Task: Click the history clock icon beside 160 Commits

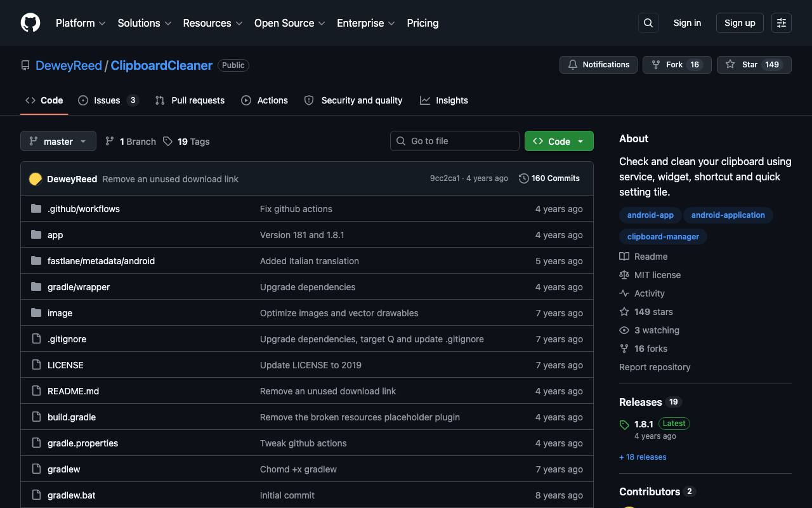Action: point(524,178)
